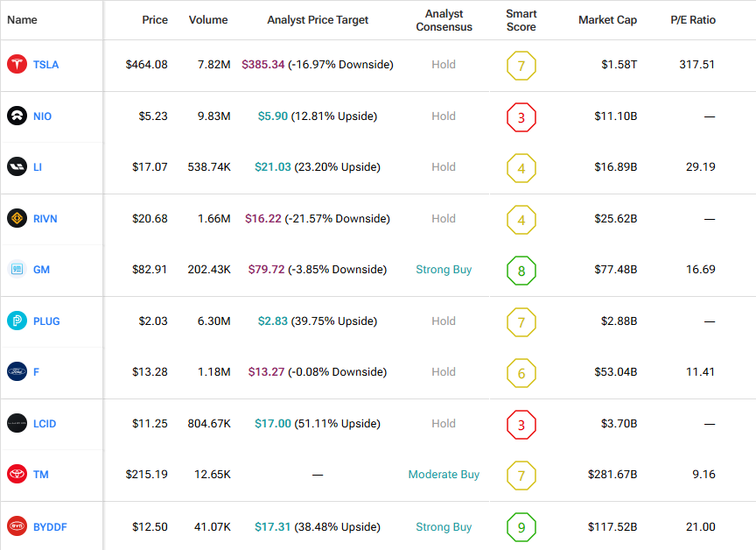Click the Tesla logo icon

pyautogui.click(x=17, y=65)
